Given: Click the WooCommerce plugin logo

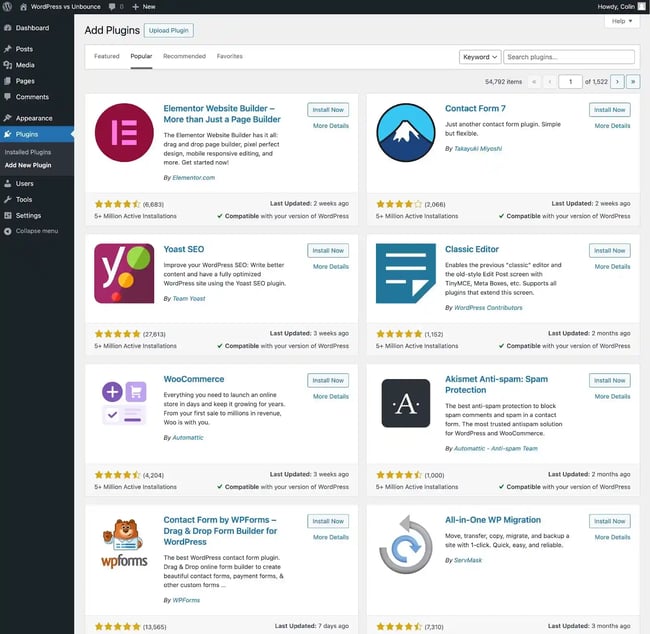Looking at the screenshot, I should click(124, 403).
